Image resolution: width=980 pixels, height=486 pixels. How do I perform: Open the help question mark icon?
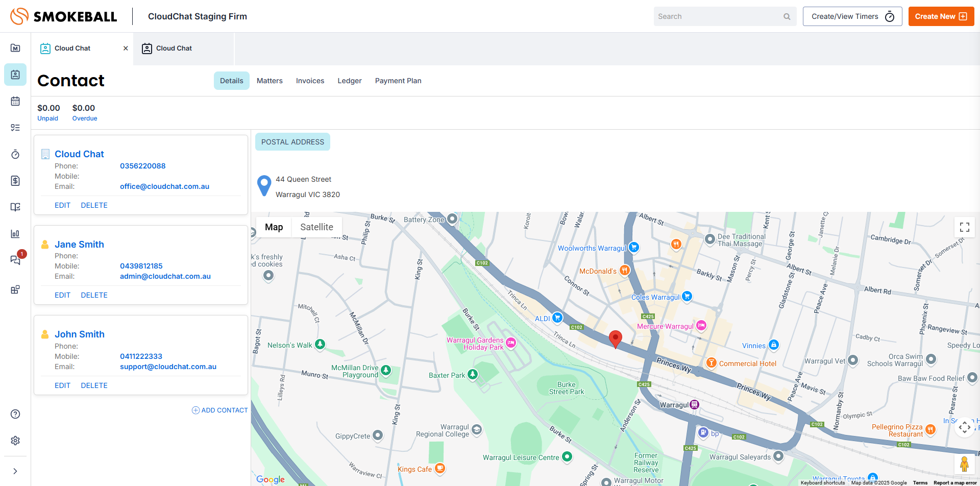click(15, 414)
